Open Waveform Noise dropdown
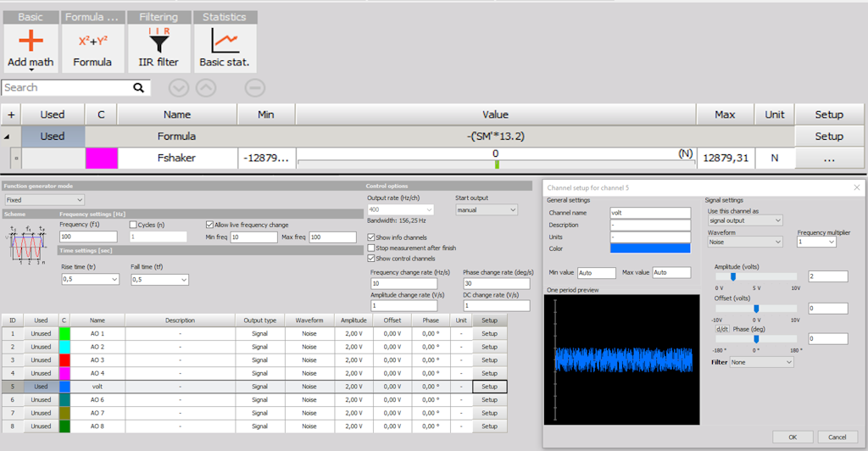Viewport: 868px width, 451px height. pyautogui.click(x=744, y=242)
